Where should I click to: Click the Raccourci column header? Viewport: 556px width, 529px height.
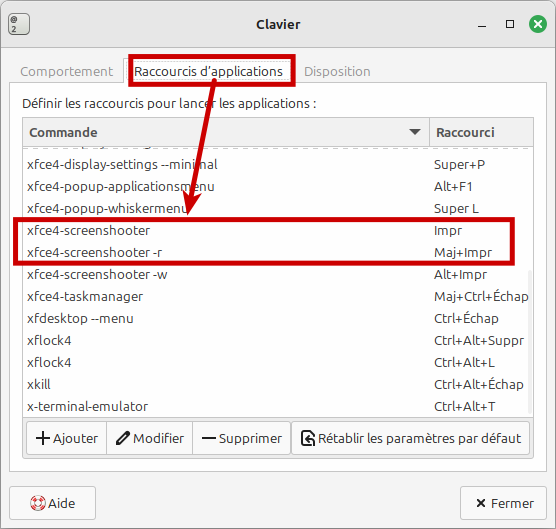(481, 132)
